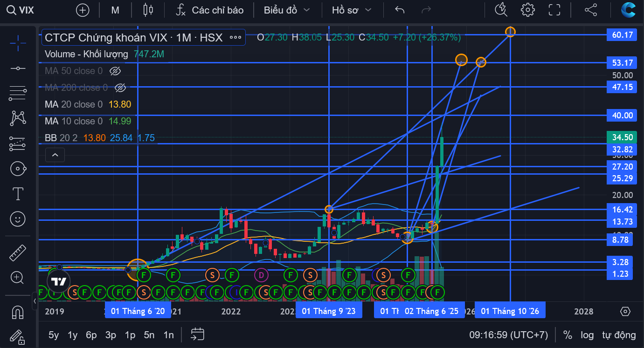Open time axis settings hexagon icon
The width and height of the screenshot is (644, 348).
coord(625,311)
